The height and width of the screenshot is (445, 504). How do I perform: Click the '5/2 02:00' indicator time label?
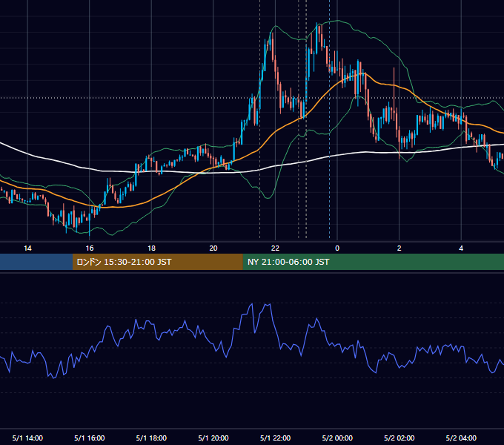(399, 438)
